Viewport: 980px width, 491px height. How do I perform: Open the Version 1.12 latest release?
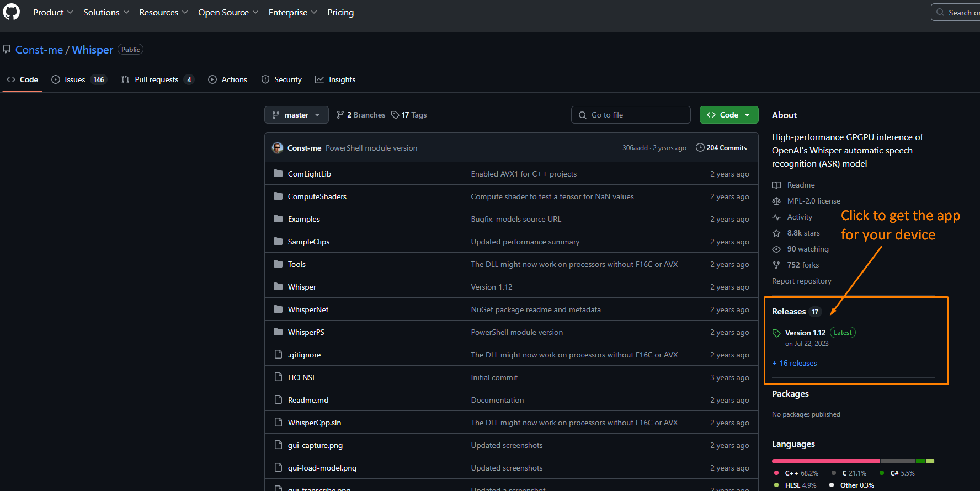pos(805,333)
